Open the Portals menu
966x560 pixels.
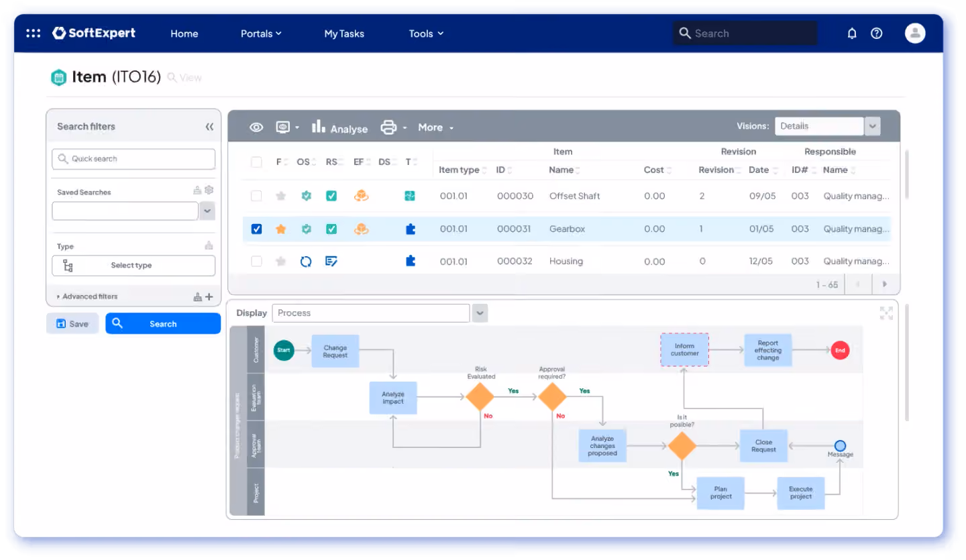261,34
